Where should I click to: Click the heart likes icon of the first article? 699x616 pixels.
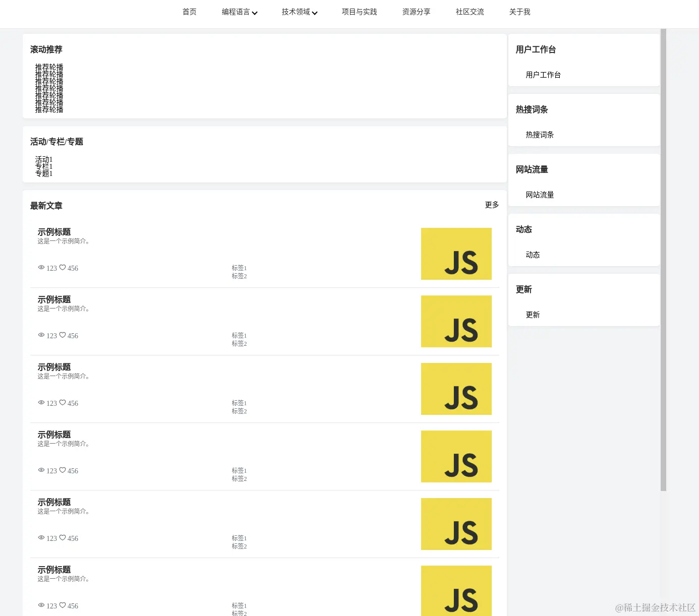[63, 268]
